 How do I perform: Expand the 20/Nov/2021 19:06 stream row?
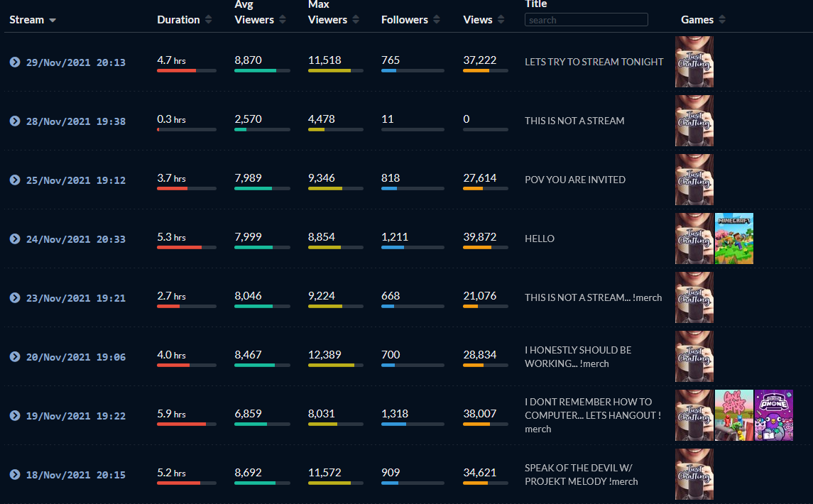pos(14,357)
